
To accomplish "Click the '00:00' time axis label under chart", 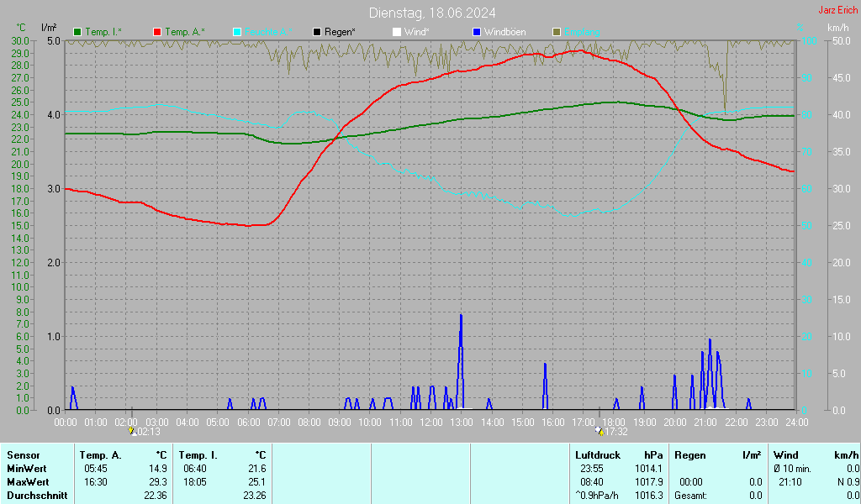I will (66, 422).
